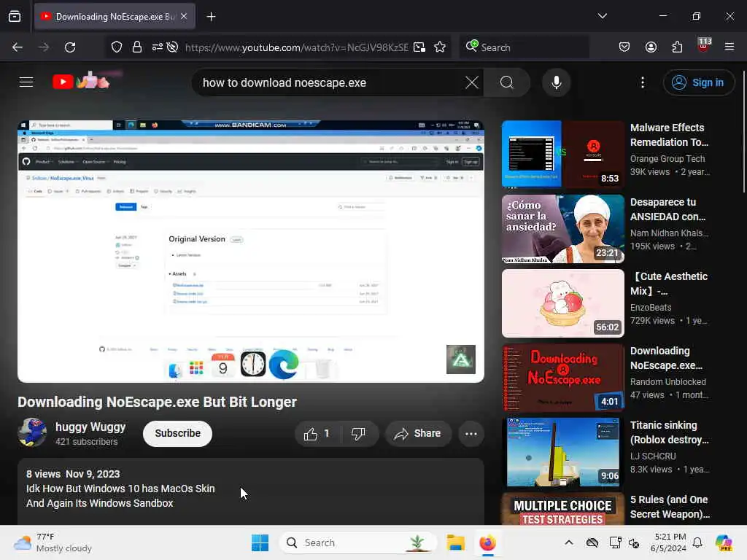The image size is (747, 560).
Task: Open Desaparece tu ANSIEDAD video title
Action: [x=667, y=209]
